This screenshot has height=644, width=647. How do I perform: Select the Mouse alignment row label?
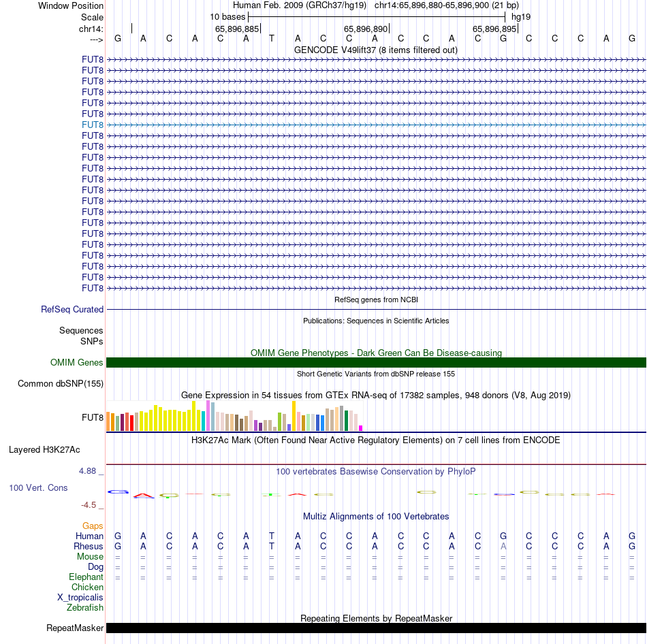91,557
